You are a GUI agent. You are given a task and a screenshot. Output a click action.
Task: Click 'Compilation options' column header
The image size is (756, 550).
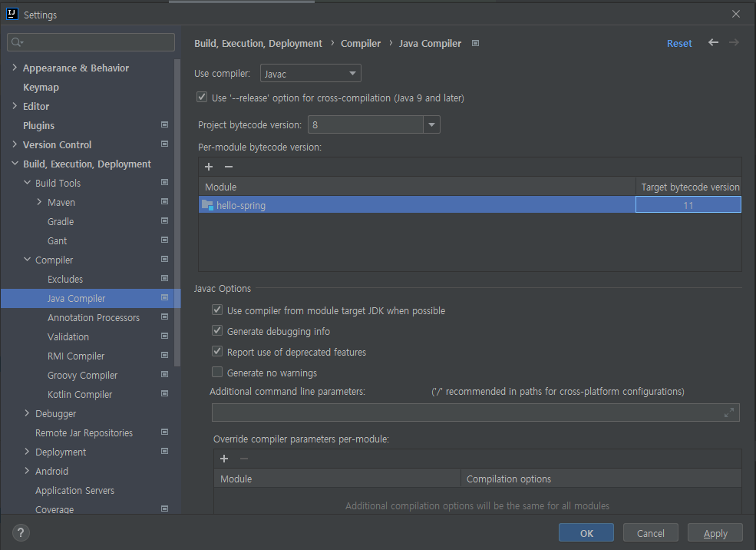pos(601,479)
